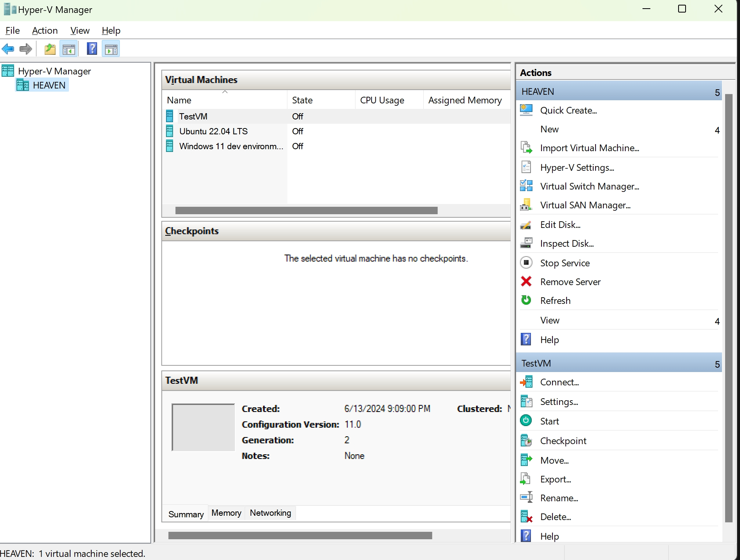Open the View menu in menu bar
Image resolution: width=740 pixels, height=560 pixels.
coord(80,31)
